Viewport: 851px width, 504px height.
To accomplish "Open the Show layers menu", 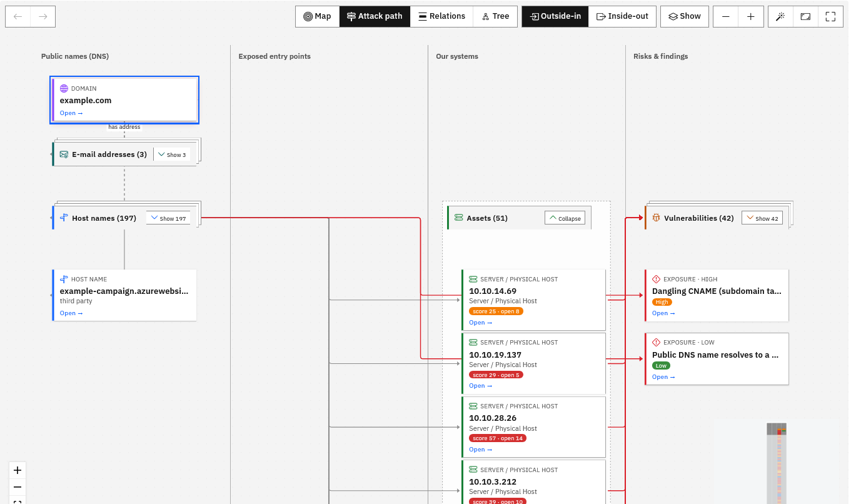I will coord(685,16).
